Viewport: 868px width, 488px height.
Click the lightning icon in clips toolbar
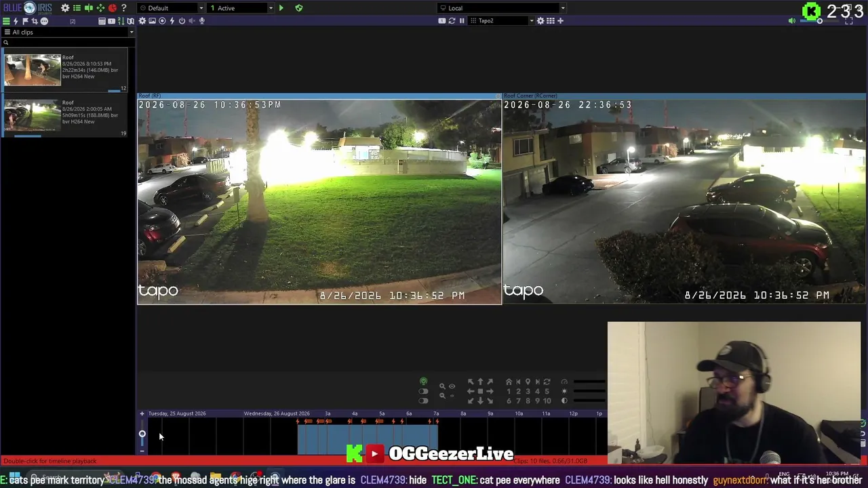(16, 21)
